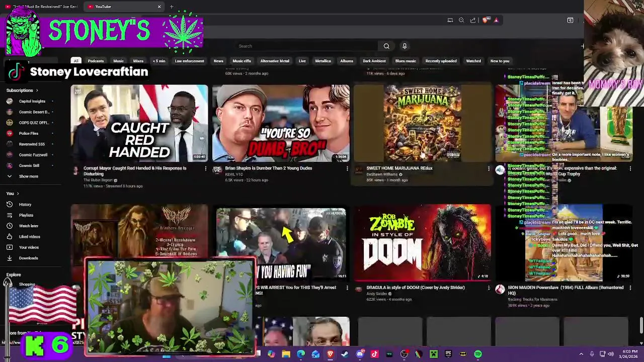Open the more menu for SWEET HOME MARIJUANA video
The image size is (644, 362).
coord(489,168)
